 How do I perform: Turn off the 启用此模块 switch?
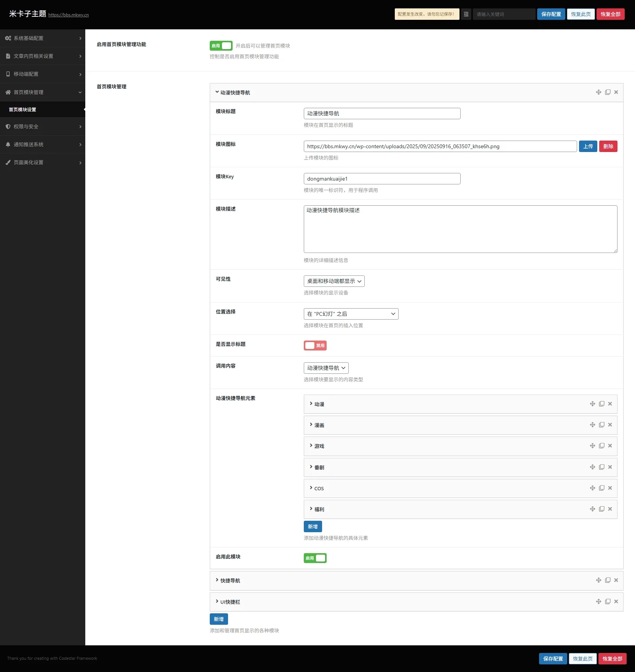tap(315, 558)
